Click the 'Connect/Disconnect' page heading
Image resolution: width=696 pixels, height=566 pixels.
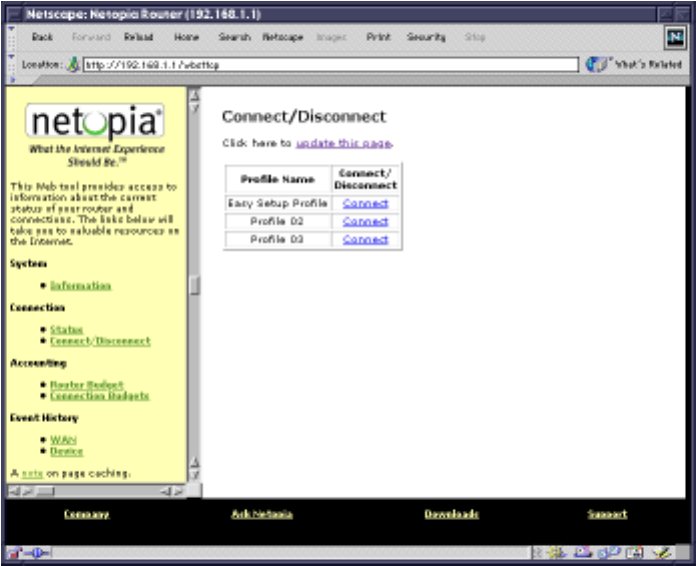304,116
